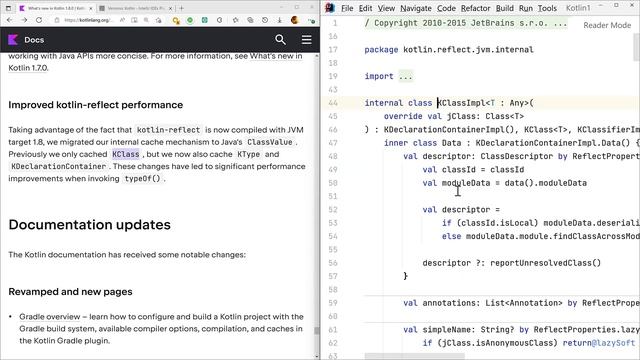
Task: Place cursor on KClassImpl class name
Action: [x=461, y=103]
